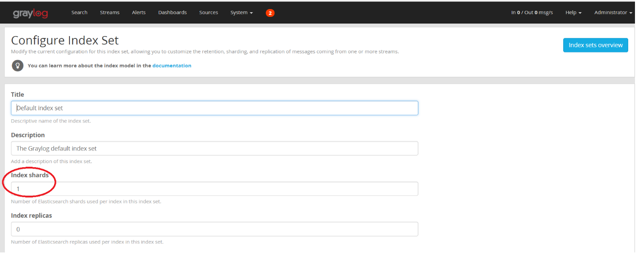Expand the System dropdown menu
644x277 pixels.
241,13
